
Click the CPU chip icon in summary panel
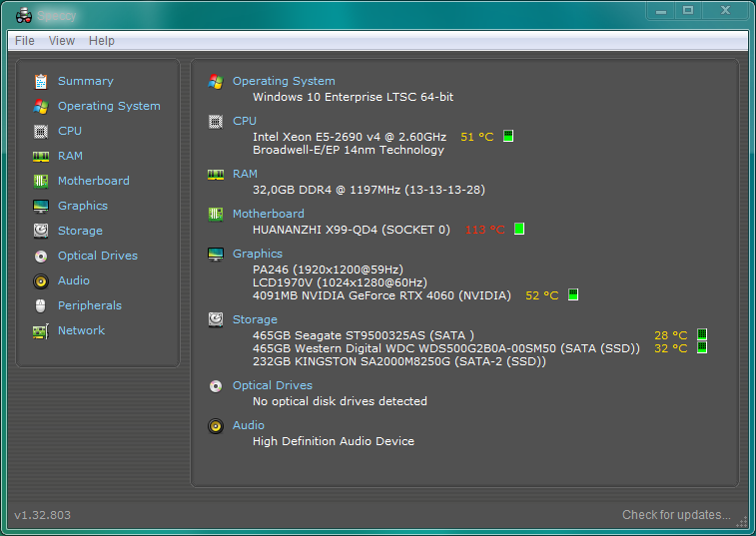coord(216,122)
